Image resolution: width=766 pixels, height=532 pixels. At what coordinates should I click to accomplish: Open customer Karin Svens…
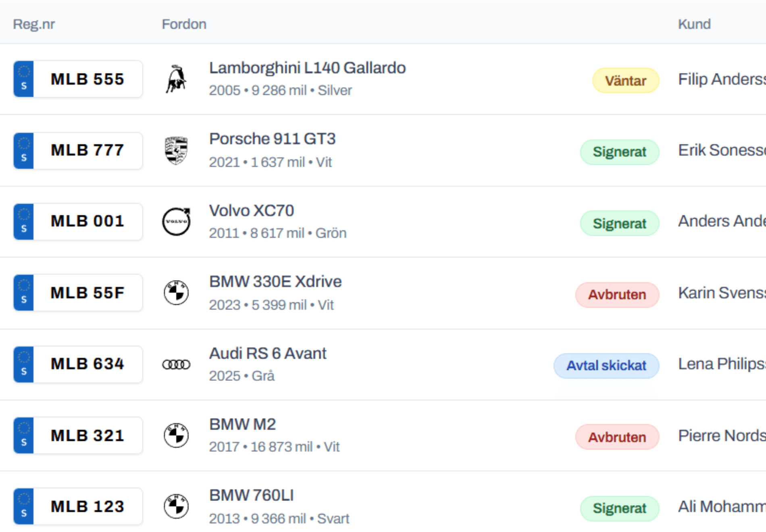pyautogui.click(x=722, y=293)
